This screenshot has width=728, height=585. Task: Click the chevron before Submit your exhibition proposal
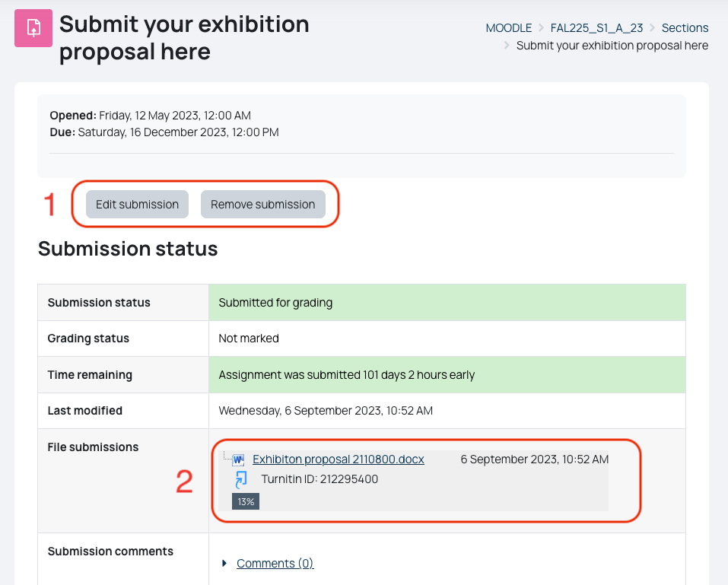coord(506,45)
